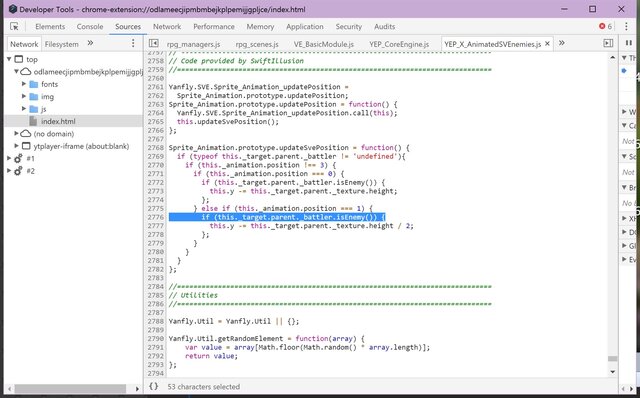
Task: Maximize the Developer Tools window
Action: pyautogui.click(x=593, y=9)
